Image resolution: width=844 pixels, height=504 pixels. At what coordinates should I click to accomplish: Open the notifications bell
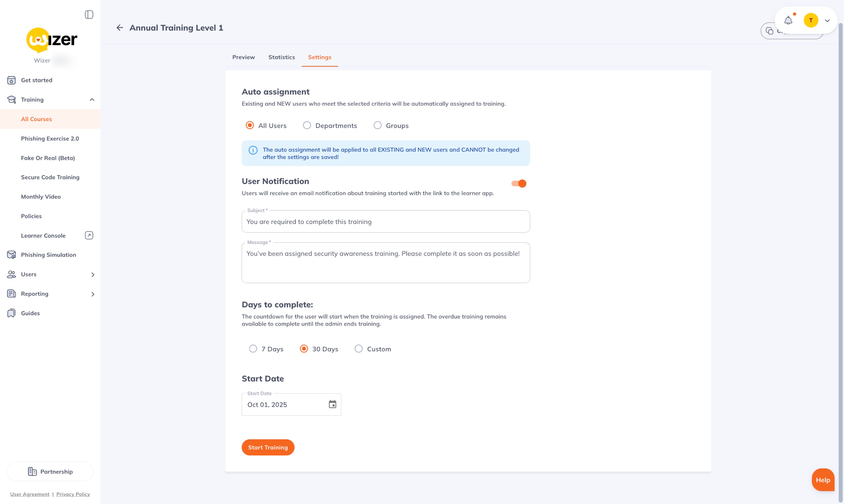[788, 21]
